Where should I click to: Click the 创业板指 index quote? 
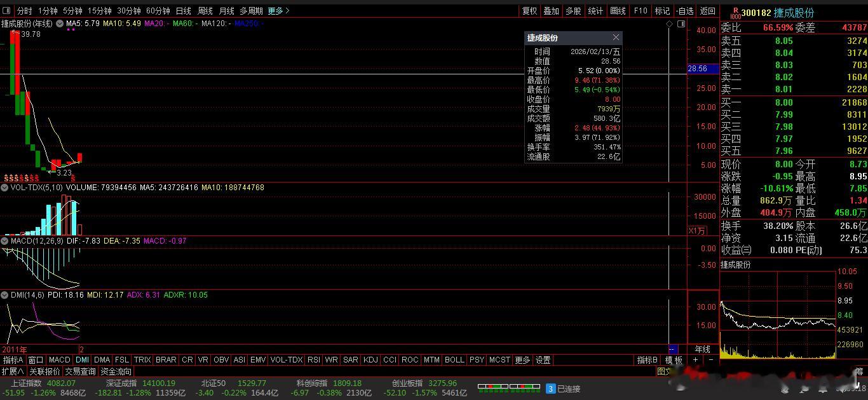click(x=424, y=388)
